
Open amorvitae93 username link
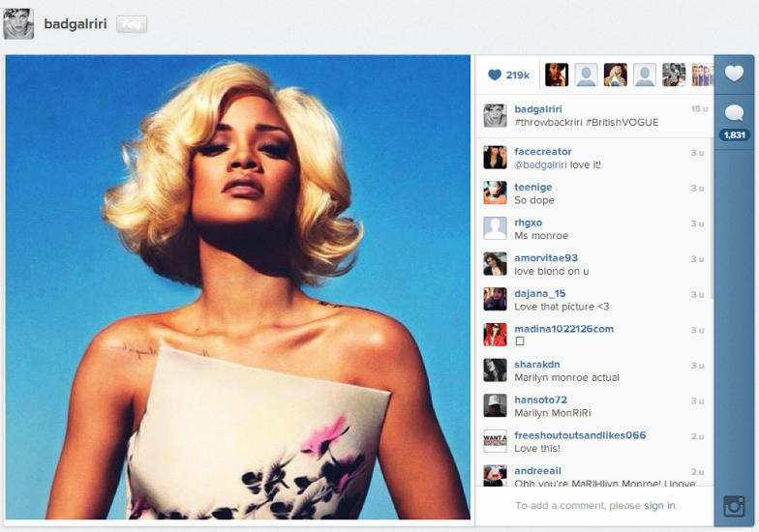click(546, 258)
